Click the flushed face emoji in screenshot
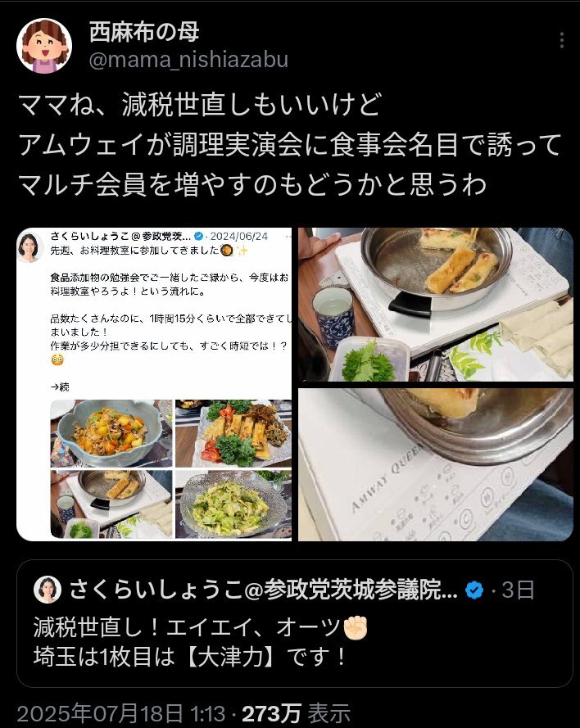The height and width of the screenshot is (728, 580). [57, 359]
